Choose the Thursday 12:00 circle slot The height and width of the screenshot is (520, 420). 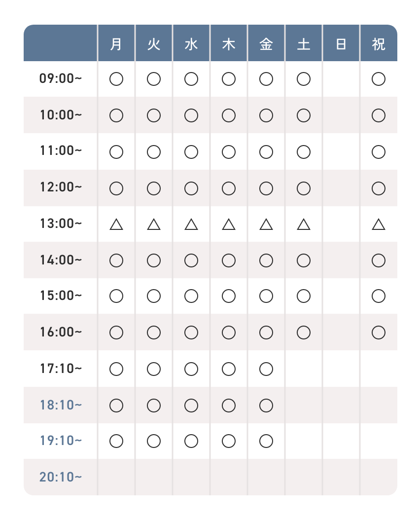(x=229, y=188)
